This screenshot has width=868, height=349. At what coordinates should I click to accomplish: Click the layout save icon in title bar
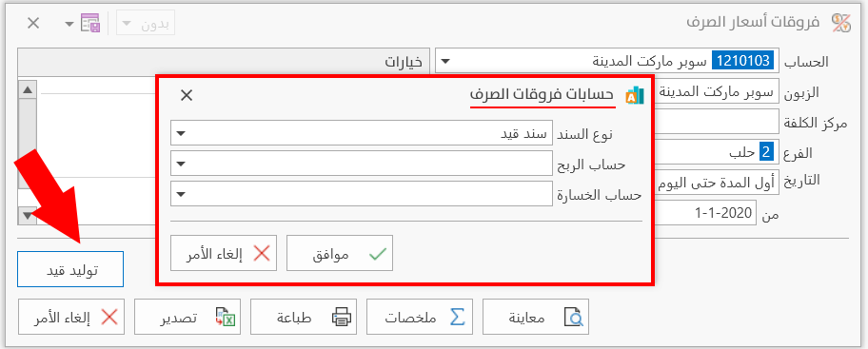coord(89,23)
